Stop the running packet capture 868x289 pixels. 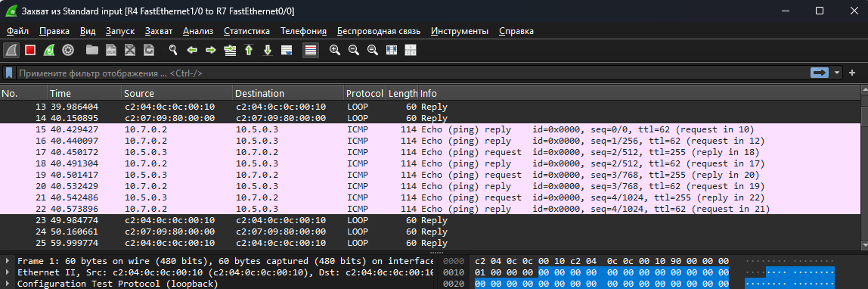click(x=30, y=51)
